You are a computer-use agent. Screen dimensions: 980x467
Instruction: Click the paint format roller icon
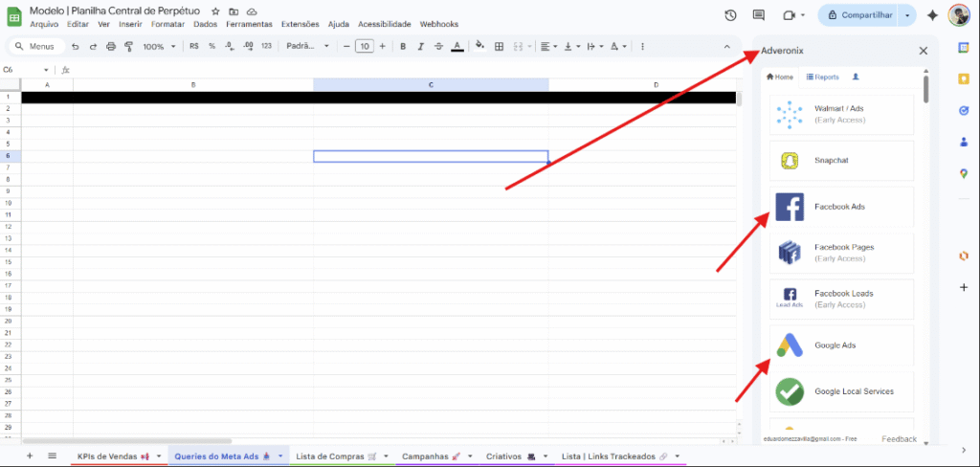(x=128, y=46)
